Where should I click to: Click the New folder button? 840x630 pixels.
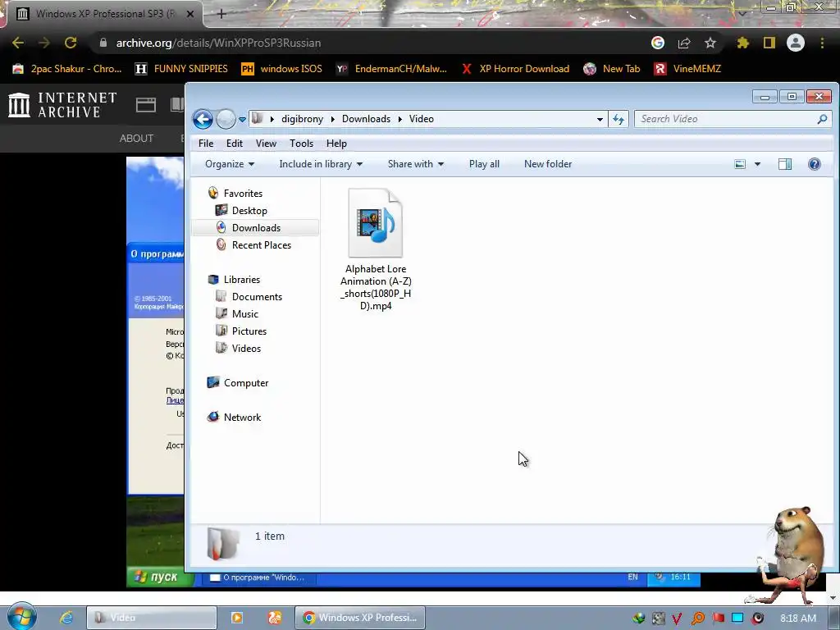coord(547,164)
